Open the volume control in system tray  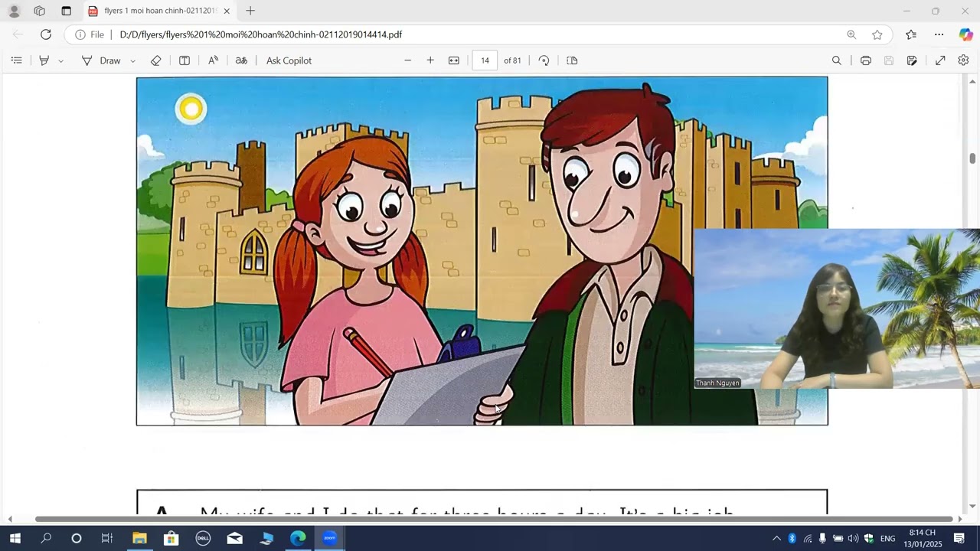853,539
